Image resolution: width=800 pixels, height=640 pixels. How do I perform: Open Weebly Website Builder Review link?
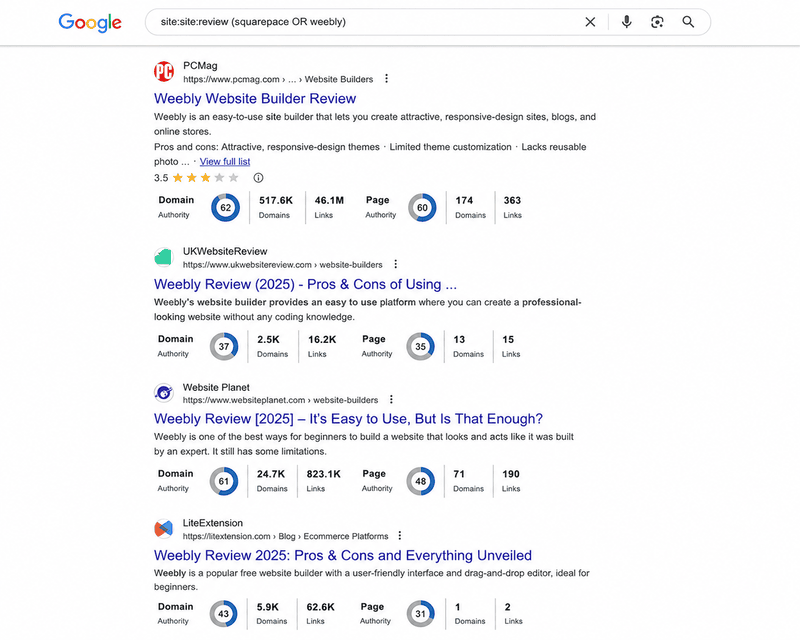(255, 99)
